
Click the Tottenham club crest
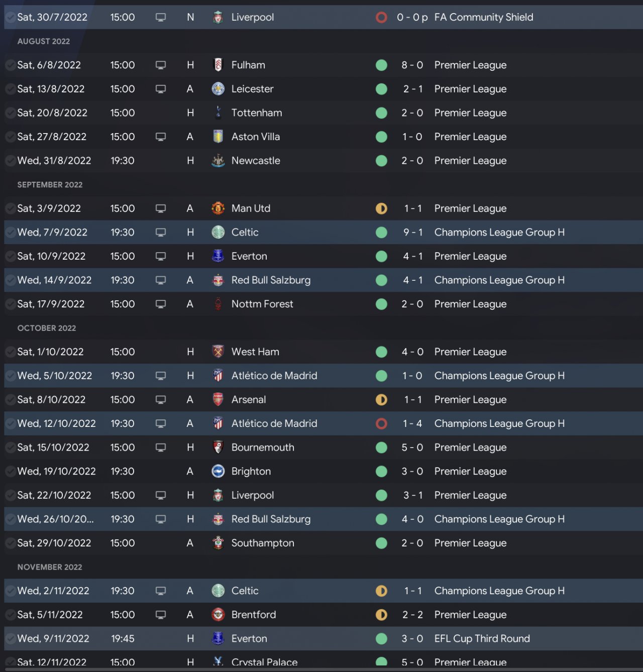pyautogui.click(x=218, y=113)
